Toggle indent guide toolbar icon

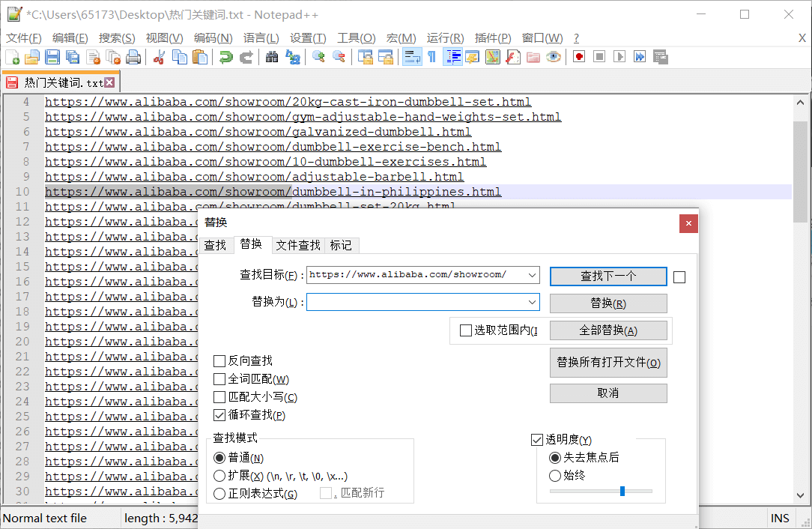pos(452,57)
